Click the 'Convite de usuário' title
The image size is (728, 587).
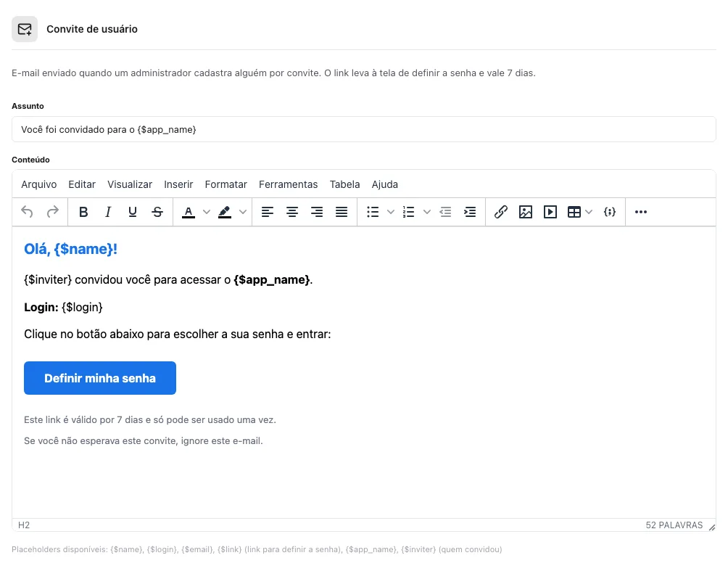pos(92,29)
